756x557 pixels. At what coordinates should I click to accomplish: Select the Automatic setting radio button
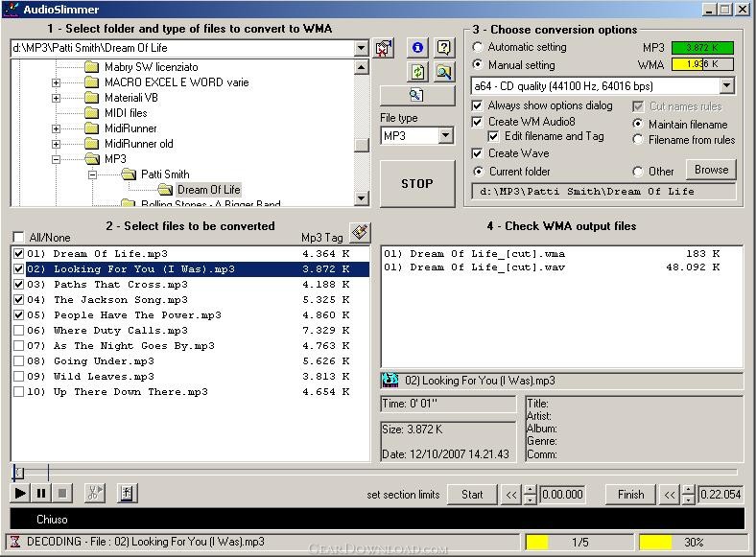(478, 47)
